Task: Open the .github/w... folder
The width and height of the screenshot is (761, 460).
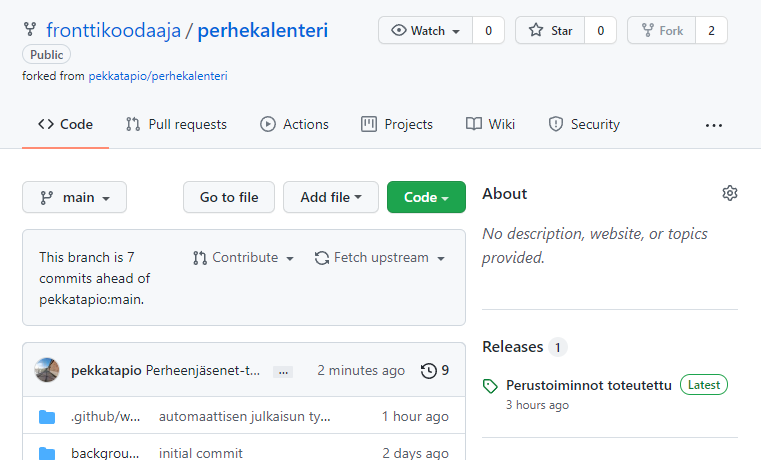Action: pyautogui.click(x=105, y=416)
